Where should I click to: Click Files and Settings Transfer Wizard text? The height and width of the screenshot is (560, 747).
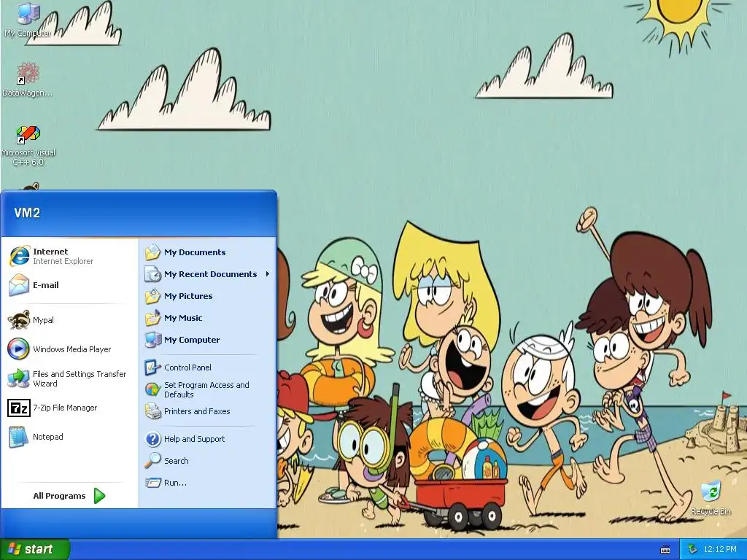pyautogui.click(x=80, y=378)
